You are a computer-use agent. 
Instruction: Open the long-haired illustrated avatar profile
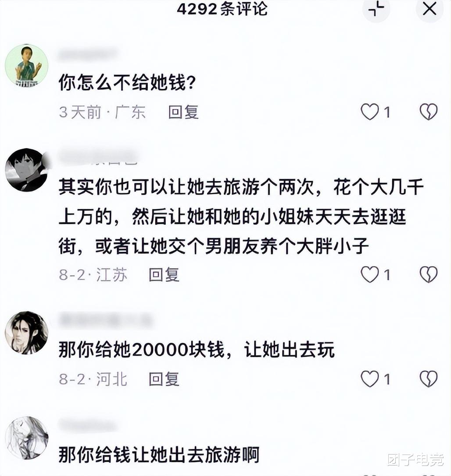click(27, 333)
